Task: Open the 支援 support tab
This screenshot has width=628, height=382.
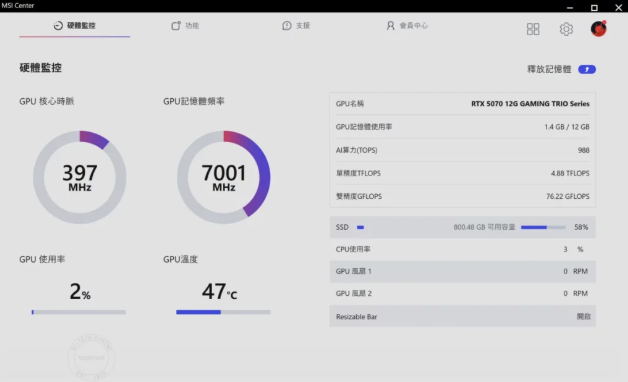Action: [x=296, y=26]
